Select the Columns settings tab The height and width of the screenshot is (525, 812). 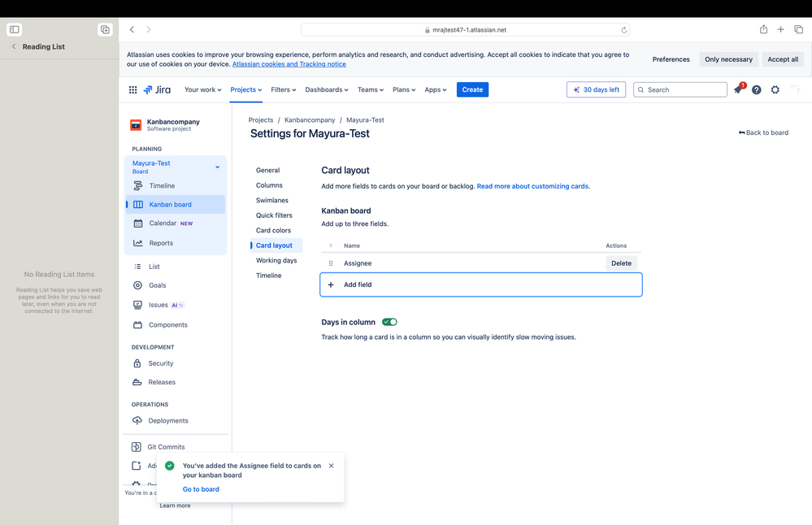point(269,185)
